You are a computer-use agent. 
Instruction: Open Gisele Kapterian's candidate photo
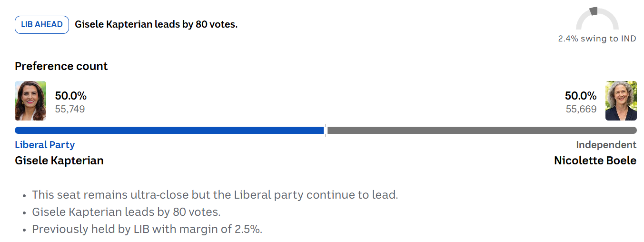coord(30,101)
